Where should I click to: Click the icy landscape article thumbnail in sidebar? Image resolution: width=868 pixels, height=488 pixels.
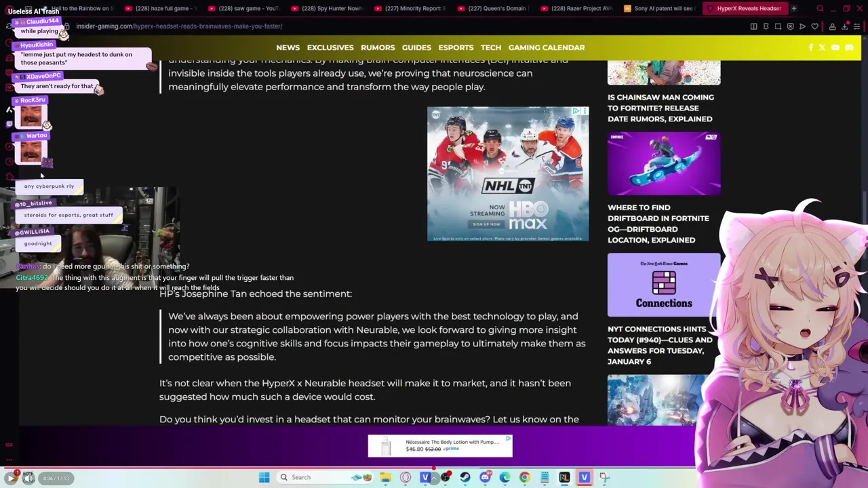pos(655,400)
